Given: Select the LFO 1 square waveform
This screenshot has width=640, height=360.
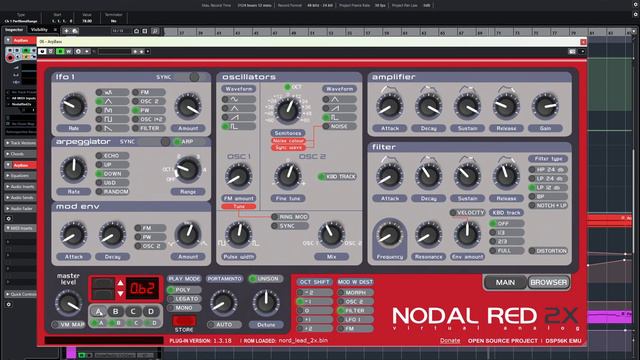Looking at the screenshot, I should pos(111,119).
